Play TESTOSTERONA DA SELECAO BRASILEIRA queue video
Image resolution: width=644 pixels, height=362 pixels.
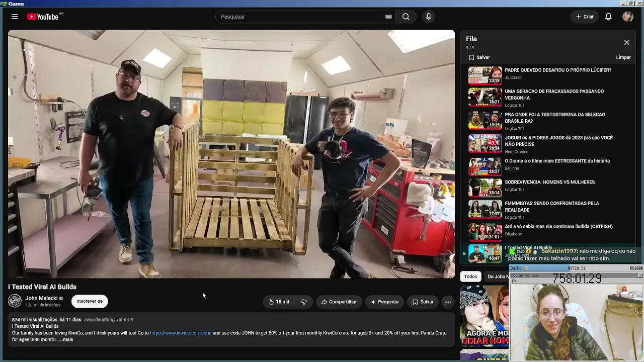pyautogui.click(x=548, y=120)
